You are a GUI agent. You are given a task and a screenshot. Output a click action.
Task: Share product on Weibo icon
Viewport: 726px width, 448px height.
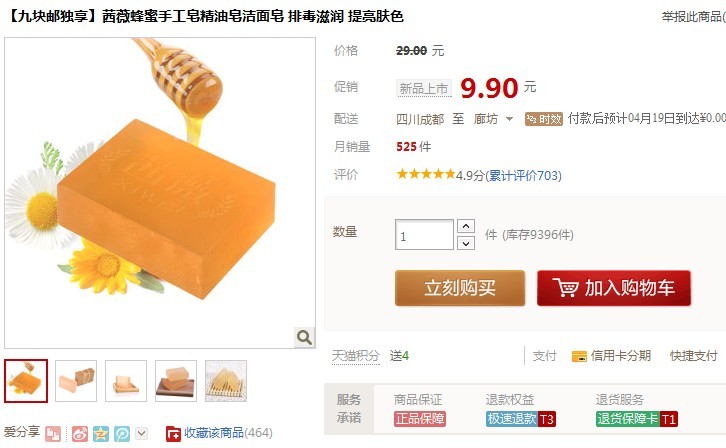pyautogui.click(x=80, y=434)
